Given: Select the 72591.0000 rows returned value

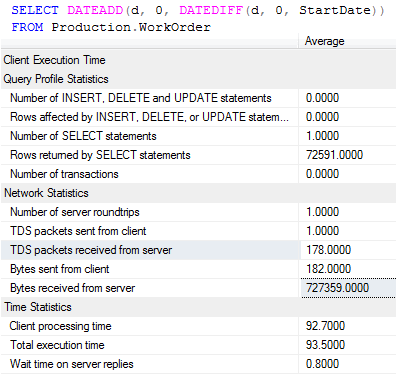Looking at the screenshot, I should pyautogui.click(x=334, y=155).
